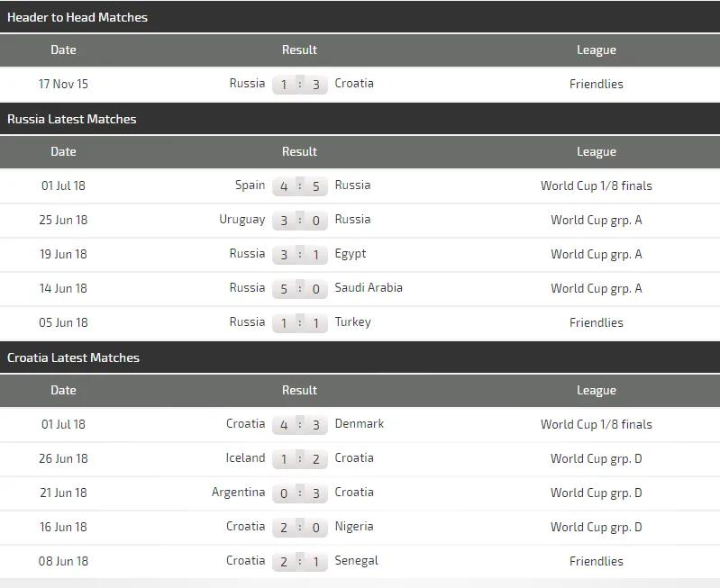Open the Egypt team link

point(351,254)
